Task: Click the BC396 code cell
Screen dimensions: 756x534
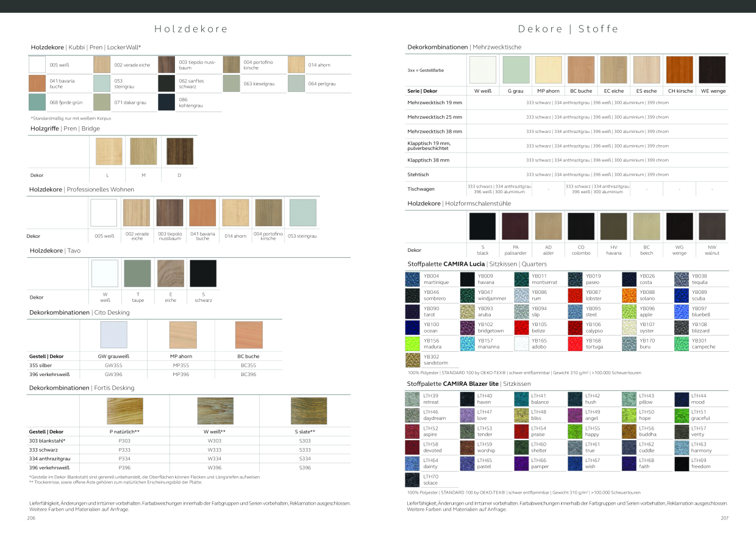Action: point(248,374)
